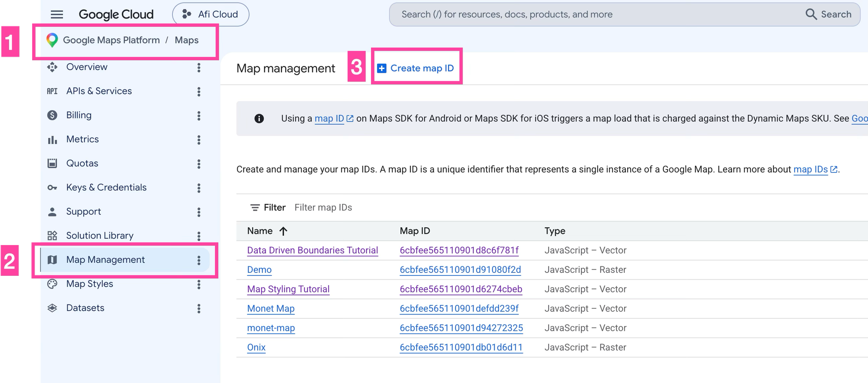Click the Google Cloud logo
The width and height of the screenshot is (868, 383).
[116, 14]
